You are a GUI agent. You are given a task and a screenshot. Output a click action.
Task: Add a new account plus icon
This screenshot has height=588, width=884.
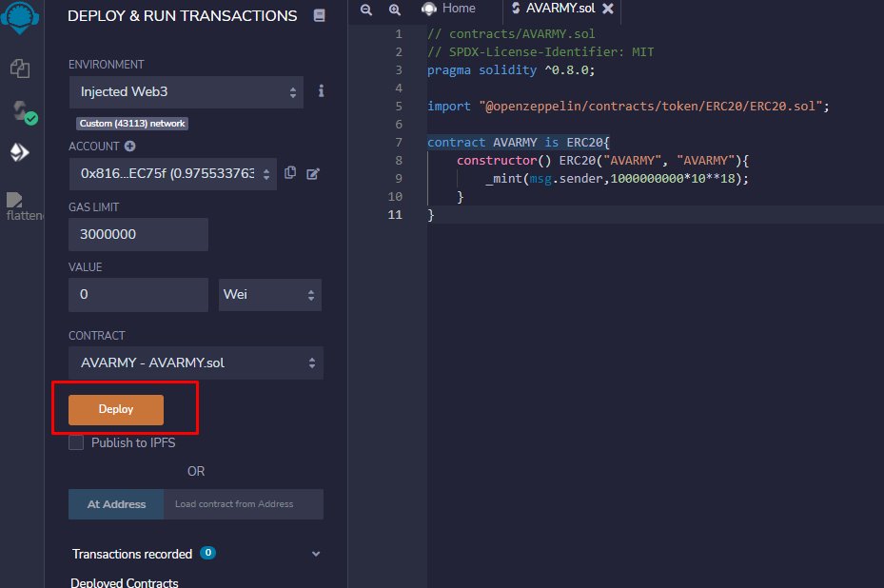[x=130, y=146]
